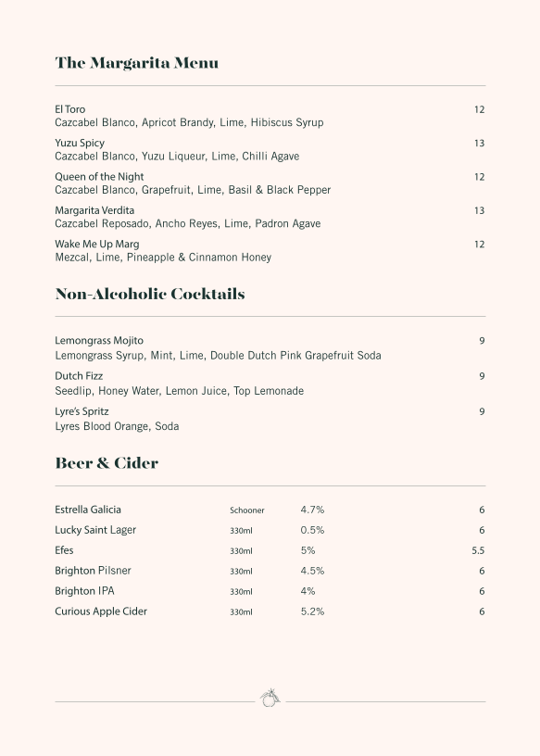Click the El Toro cocktail name
The image size is (540, 756).
pos(69,109)
